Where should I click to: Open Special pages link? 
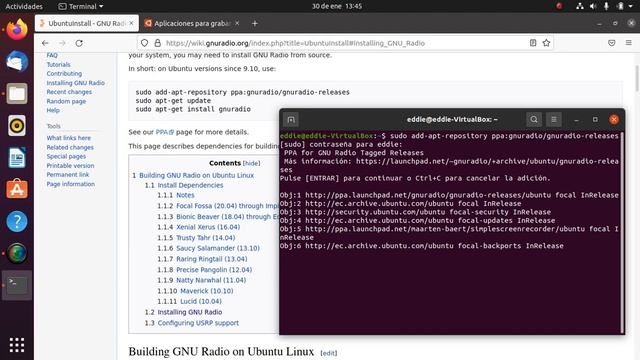[x=66, y=156]
